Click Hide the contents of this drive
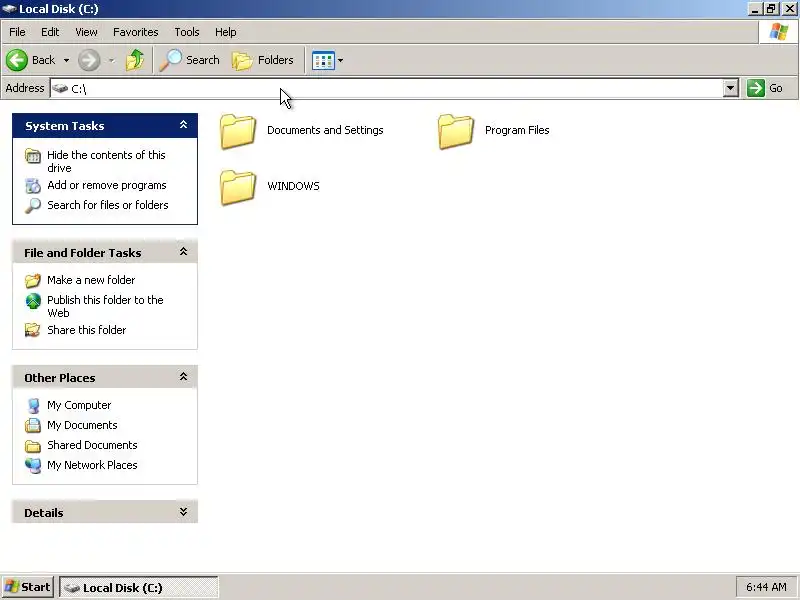This screenshot has height=600, width=800. coord(106,161)
